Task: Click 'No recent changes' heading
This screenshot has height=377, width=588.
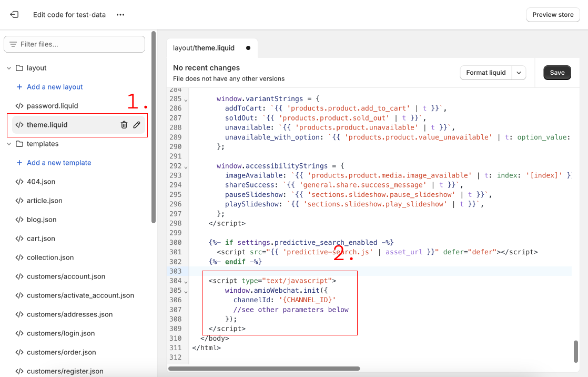Action: point(206,68)
